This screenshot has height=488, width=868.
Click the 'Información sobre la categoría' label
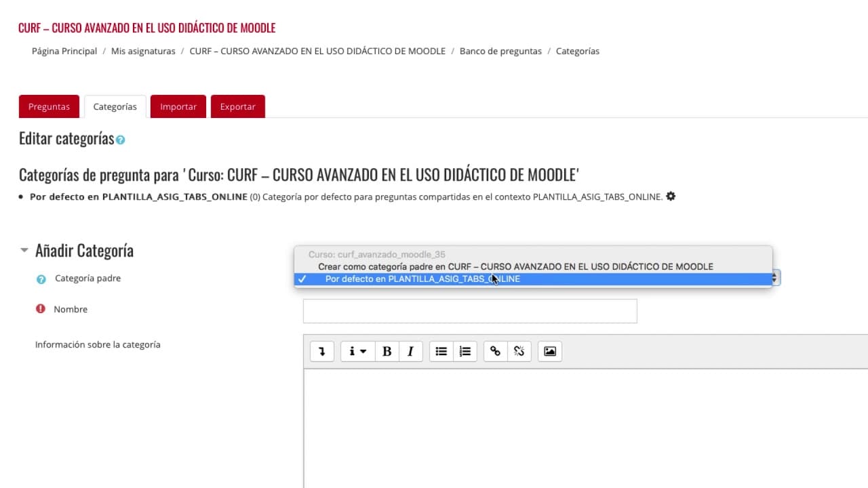(98, 344)
